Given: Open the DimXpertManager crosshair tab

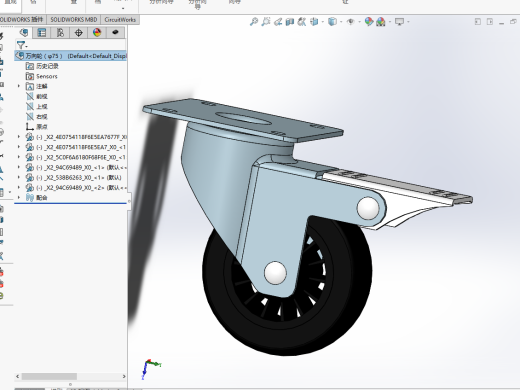Looking at the screenshot, I should [79, 32].
